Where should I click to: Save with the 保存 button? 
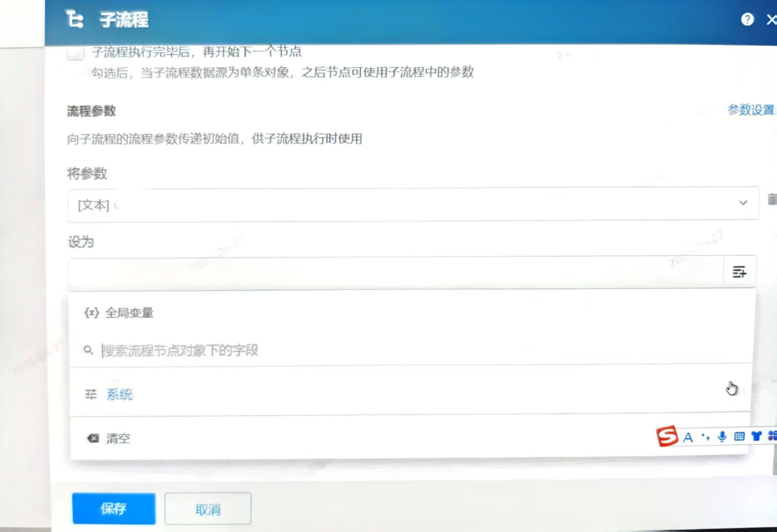tap(114, 508)
